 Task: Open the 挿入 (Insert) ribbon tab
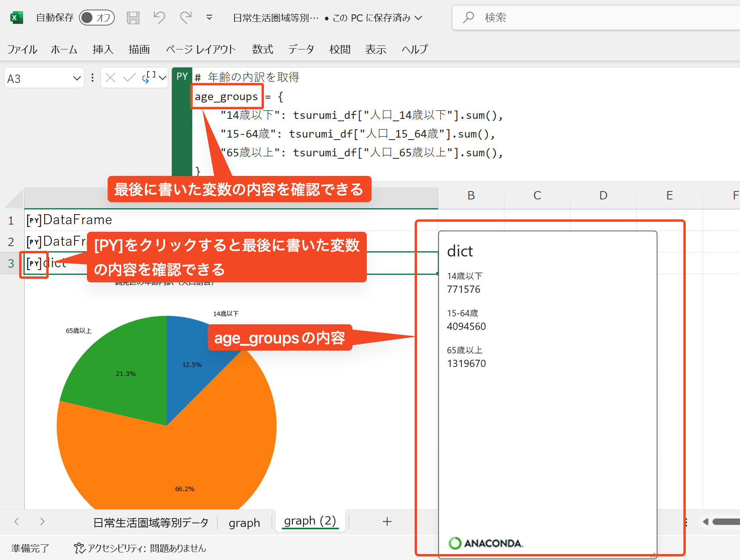pos(103,49)
